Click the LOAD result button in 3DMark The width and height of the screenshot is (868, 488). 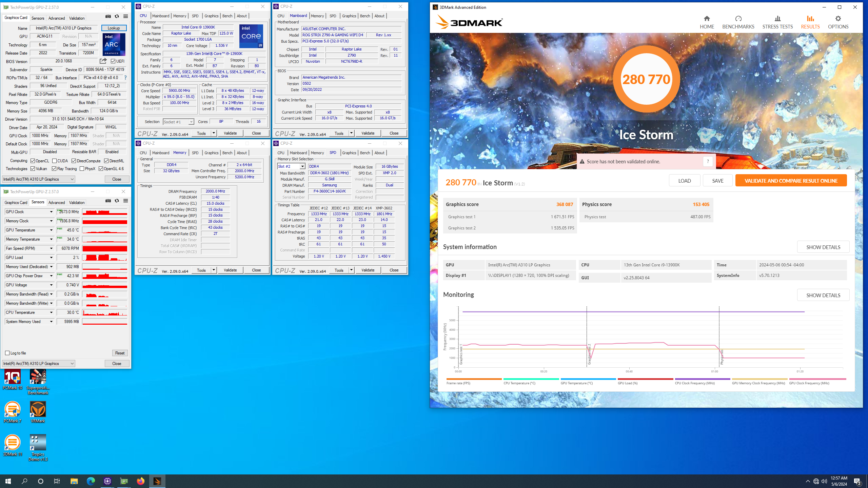(685, 181)
